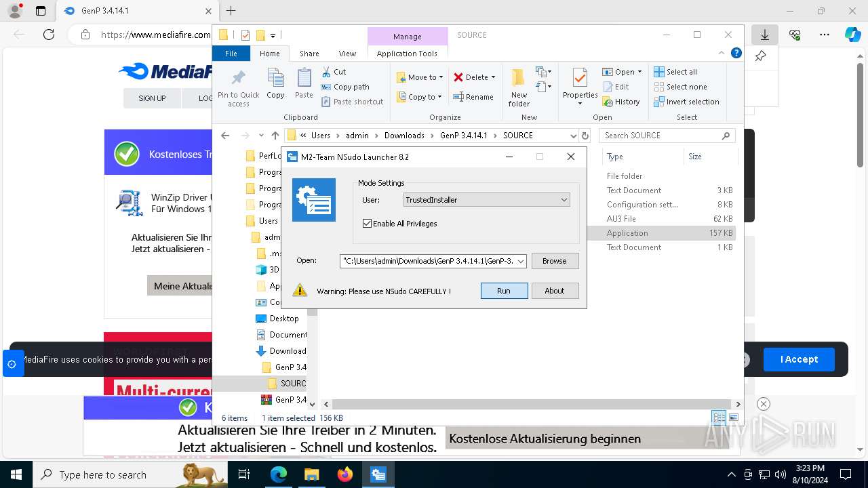Viewport: 868px width, 488px height.
Task: Switch to the Home ribbon tab
Action: 269,54
